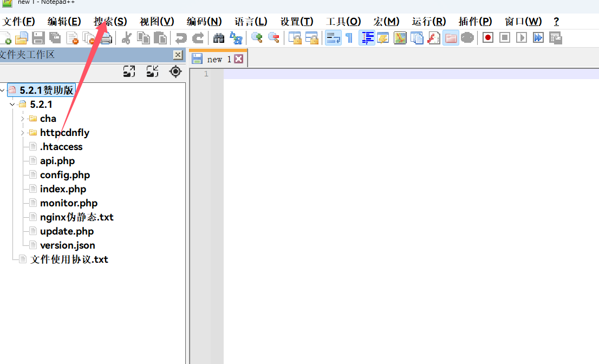Toggle show all characters pilcrow icon

pos(349,38)
